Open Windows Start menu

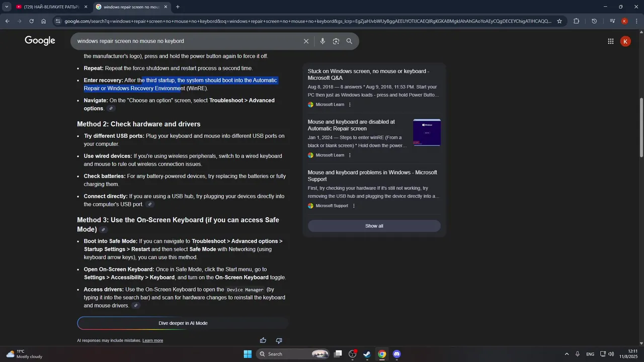(x=248, y=354)
